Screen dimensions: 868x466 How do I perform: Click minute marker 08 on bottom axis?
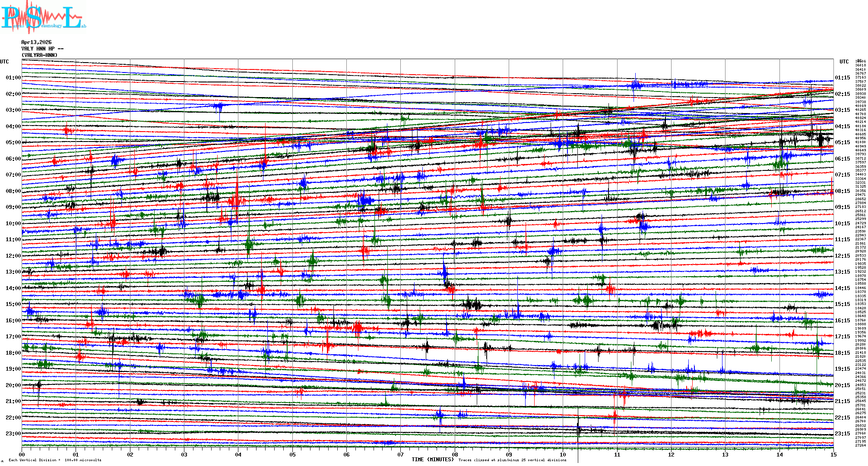(x=455, y=454)
